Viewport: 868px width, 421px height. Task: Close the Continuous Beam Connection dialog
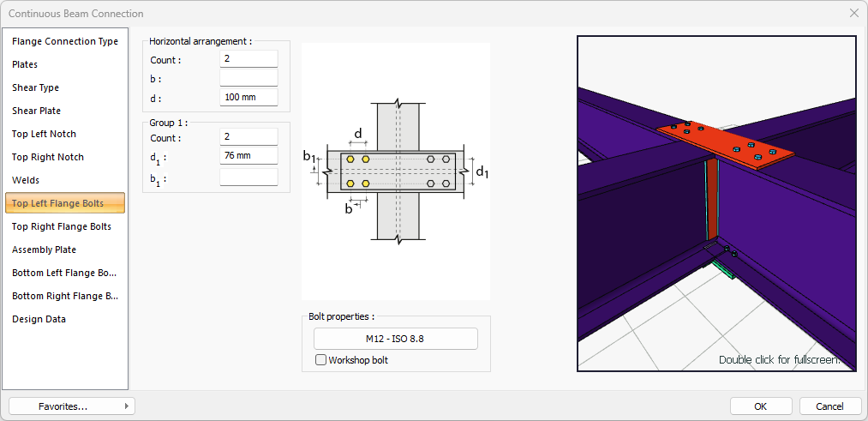[853, 13]
